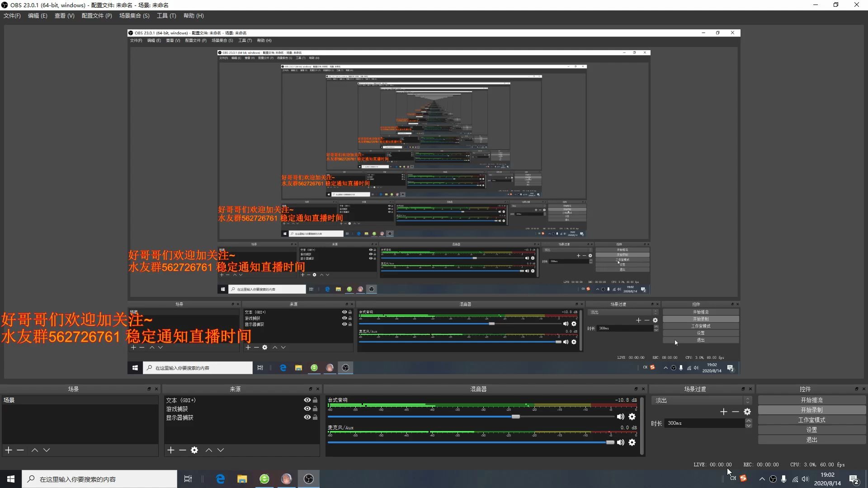Viewport: 868px width, 488px height.
Task: Mute the 台式音响 speaker icon
Action: click(x=620, y=417)
